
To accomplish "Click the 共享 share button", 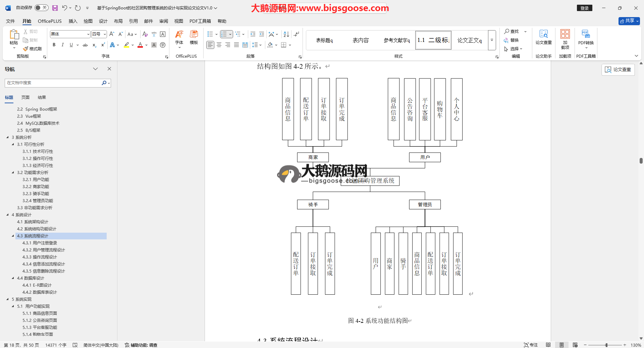I will tap(629, 21).
